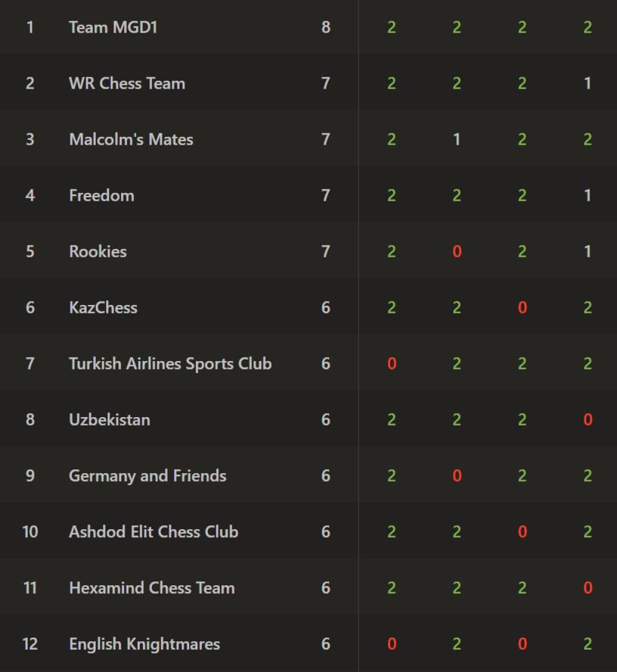
Task: Select Turkish Airlines Sports Club
Action: (170, 363)
